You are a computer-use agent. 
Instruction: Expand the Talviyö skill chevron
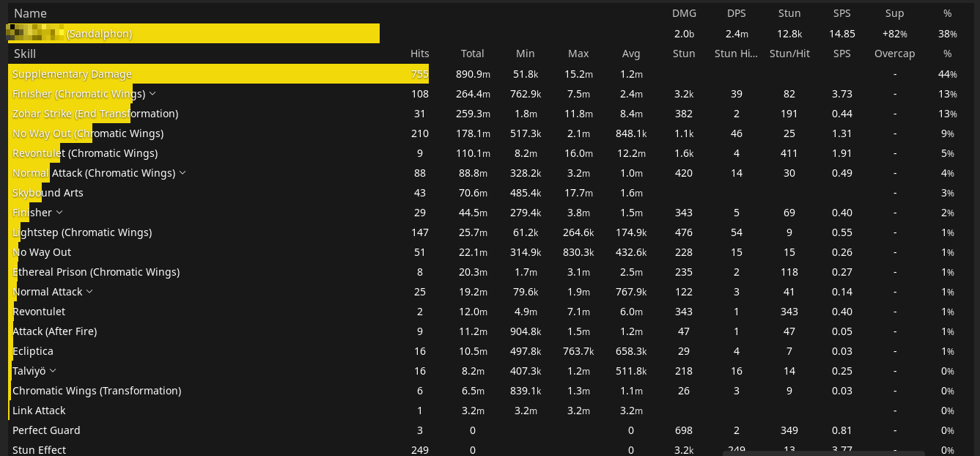click(x=53, y=371)
